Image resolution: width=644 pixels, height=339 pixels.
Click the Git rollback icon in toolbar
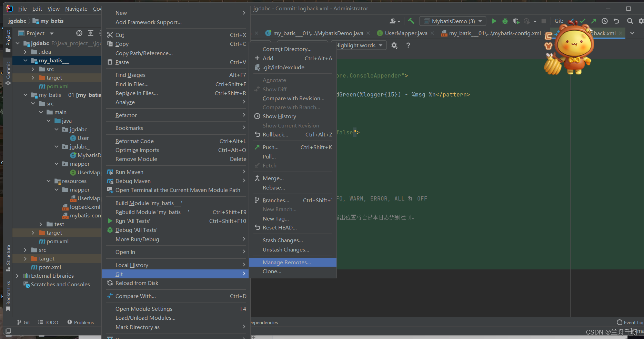click(616, 21)
